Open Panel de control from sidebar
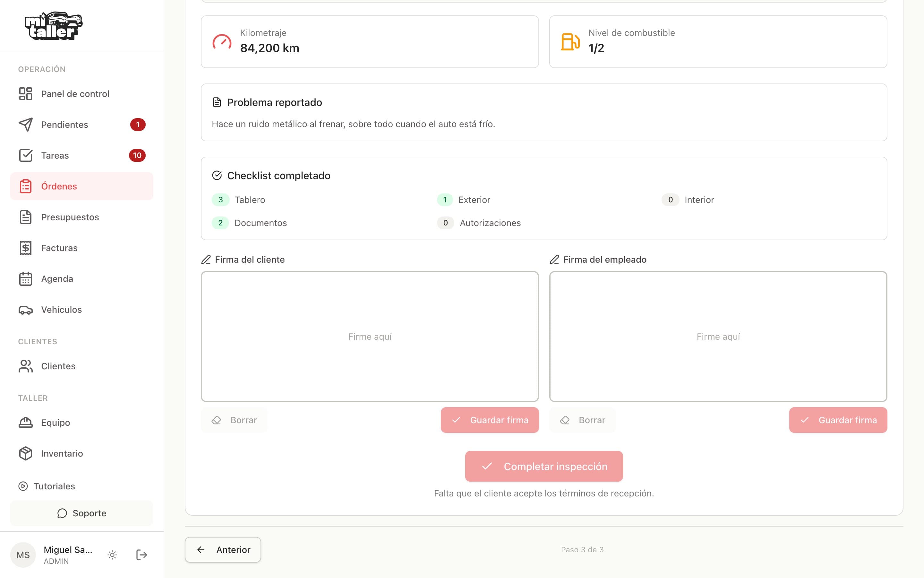Image resolution: width=924 pixels, height=578 pixels. [82, 94]
